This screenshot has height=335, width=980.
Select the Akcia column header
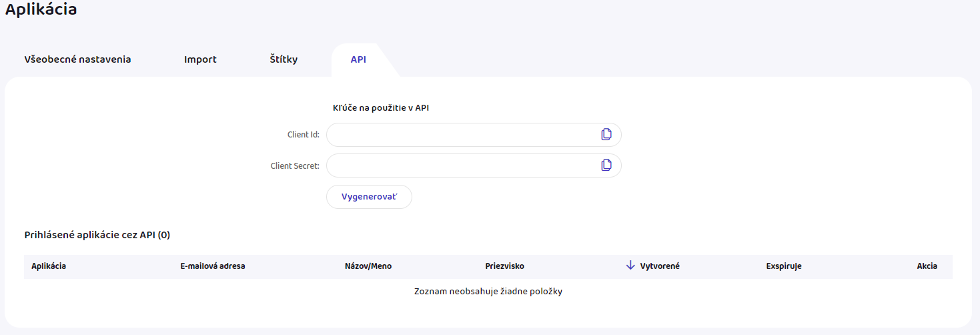927,266
